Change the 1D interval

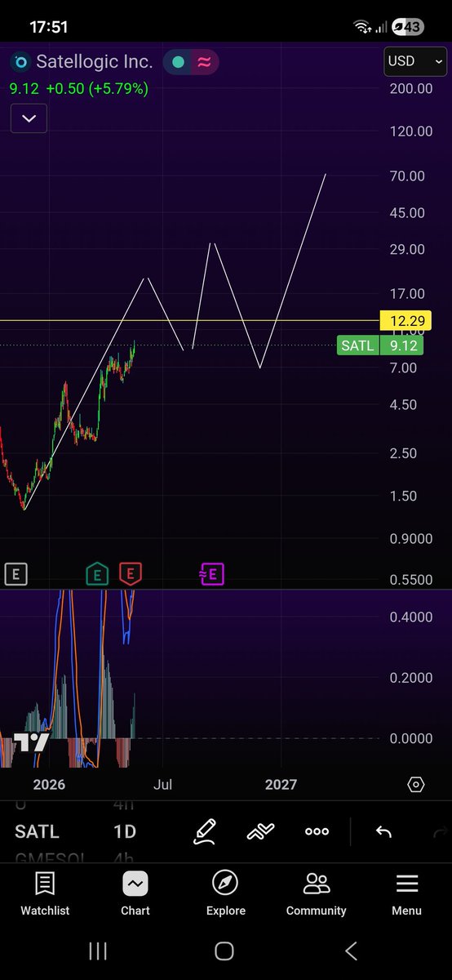[x=125, y=832]
